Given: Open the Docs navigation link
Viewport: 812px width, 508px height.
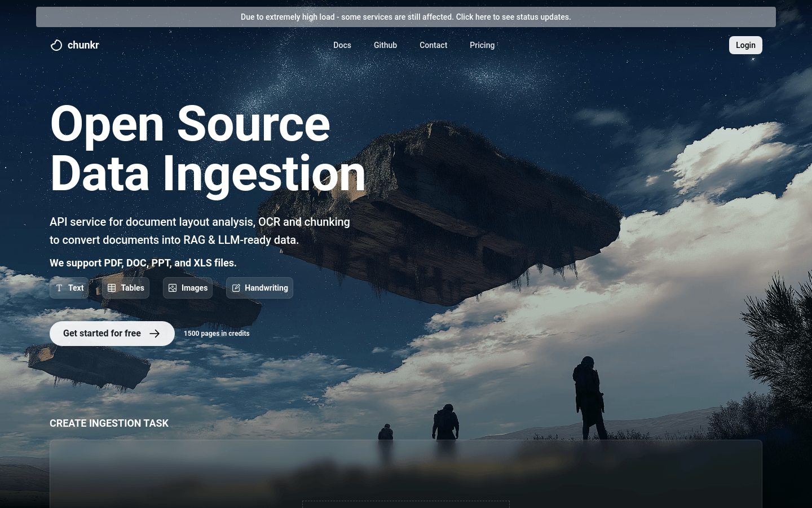Looking at the screenshot, I should coord(342,45).
